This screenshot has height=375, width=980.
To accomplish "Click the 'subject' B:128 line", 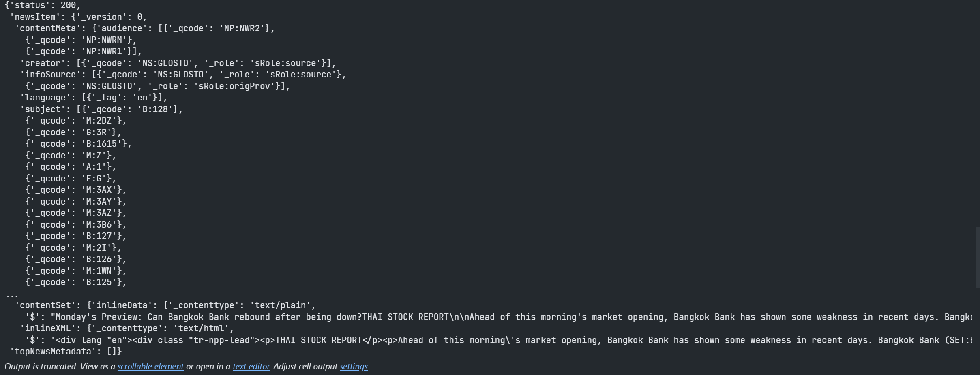I will click(x=101, y=109).
